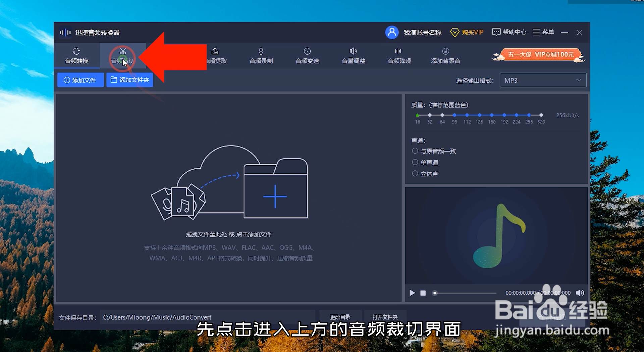The image size is (644, 352).
Task: Click the 拖拽文件至此处 或 点击添加文件 text
Action: 229,234
